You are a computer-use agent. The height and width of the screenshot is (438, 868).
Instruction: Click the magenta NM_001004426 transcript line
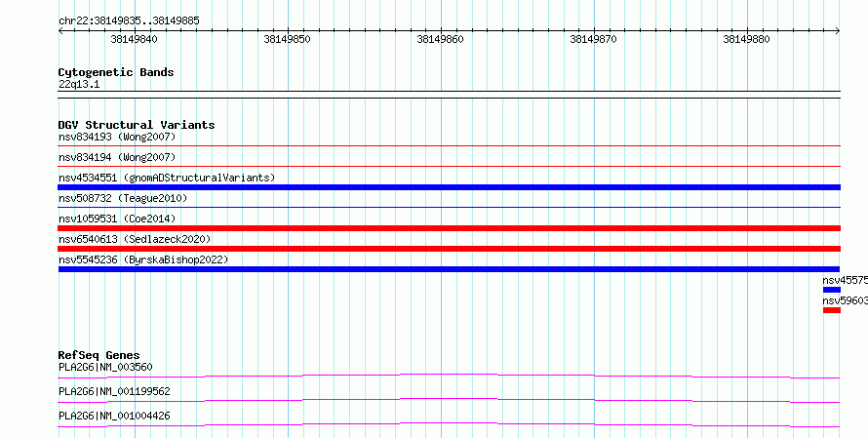pyautogui.click(x=449, y=424)
